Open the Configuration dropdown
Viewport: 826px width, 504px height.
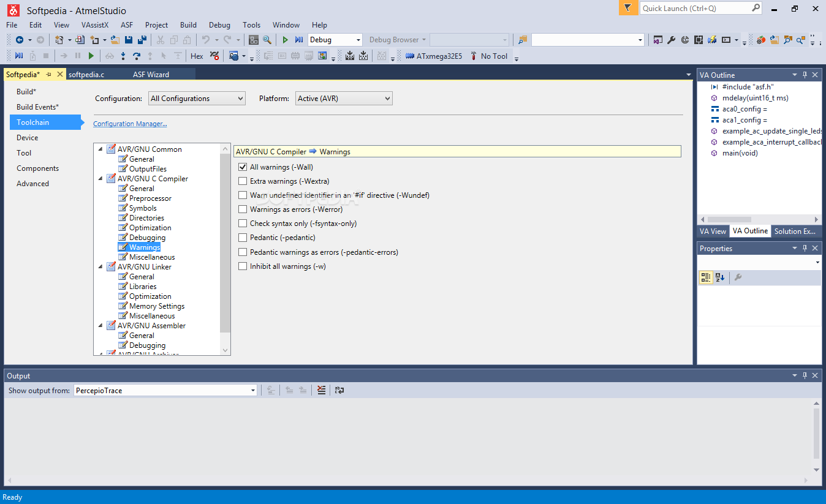[x=197, y=99]
